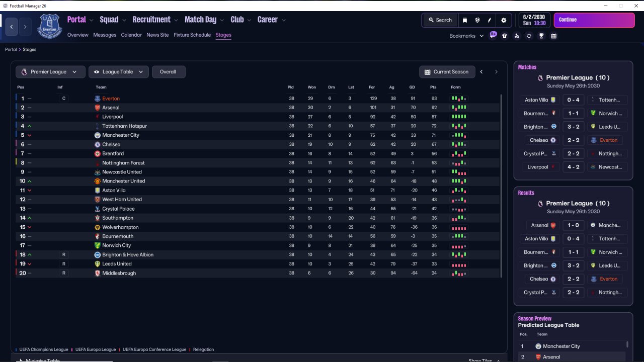This screenshot has height=362, width=644.
Task: Show the previous season with the left chevron
Action: [481, 72]
